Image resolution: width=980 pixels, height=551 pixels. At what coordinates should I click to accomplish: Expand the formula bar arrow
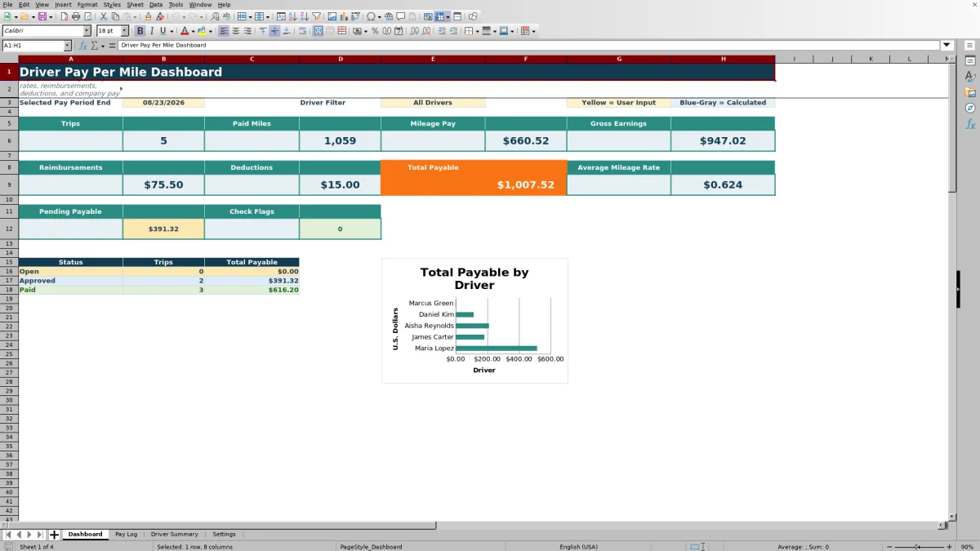tap(947, 46)
